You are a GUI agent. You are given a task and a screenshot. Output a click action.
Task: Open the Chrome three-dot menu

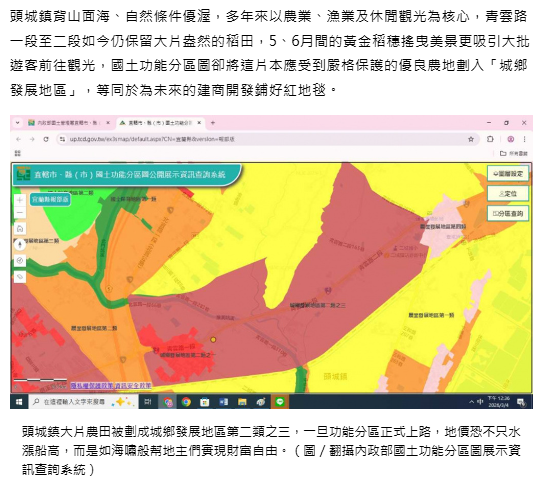point(524,139)
